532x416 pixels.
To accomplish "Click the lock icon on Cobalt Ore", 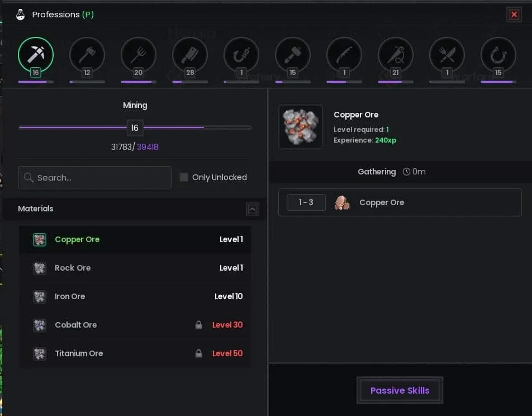I will pos(199,325).
